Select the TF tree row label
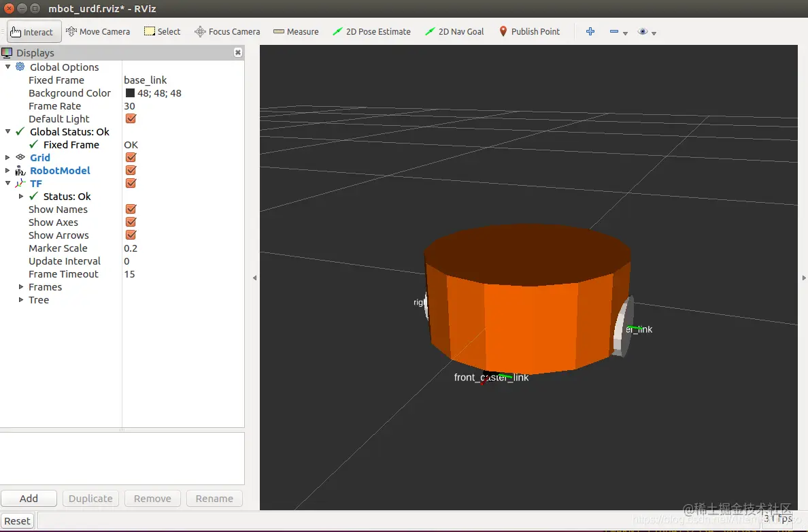808x532 pixels. click(35, 183)
